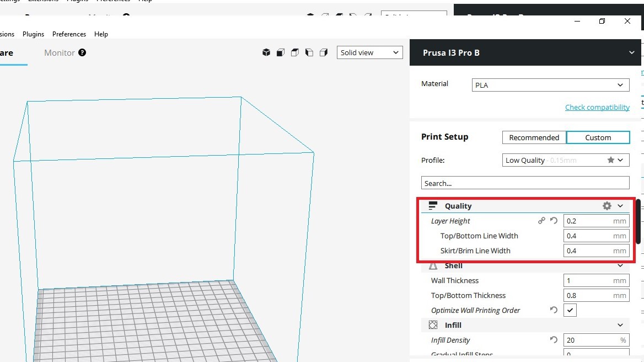This screenshot has height=362, width=644.
Task: Reset Infill Density to default value
Action: pyautogui.click(x=554, y=340)
